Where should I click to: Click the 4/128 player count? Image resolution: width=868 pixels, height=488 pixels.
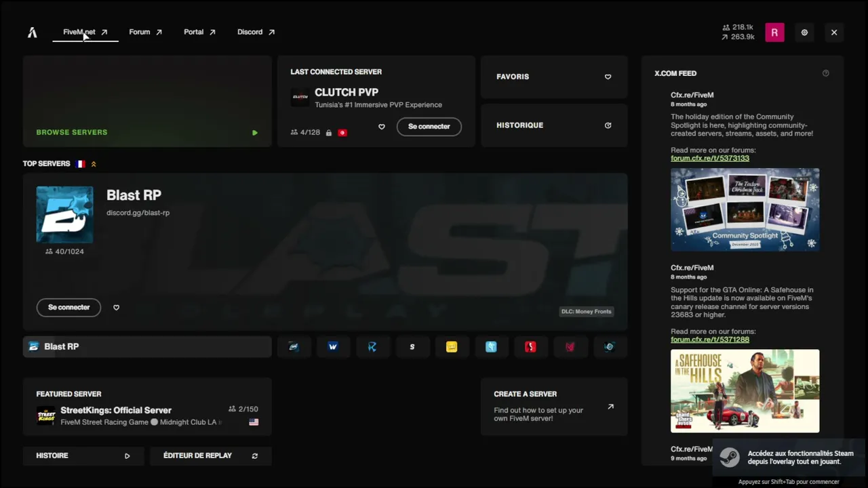(305, 133)
